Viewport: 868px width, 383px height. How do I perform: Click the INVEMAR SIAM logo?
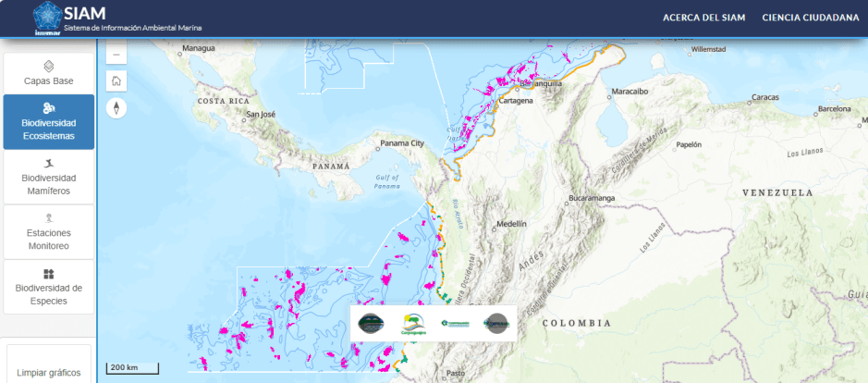(x=47, y=19)
